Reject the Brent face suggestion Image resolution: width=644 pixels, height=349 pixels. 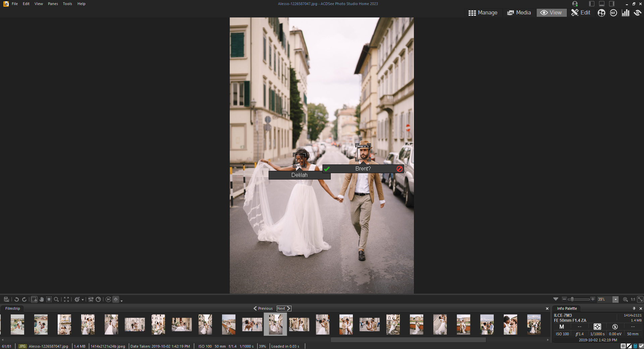399,169
